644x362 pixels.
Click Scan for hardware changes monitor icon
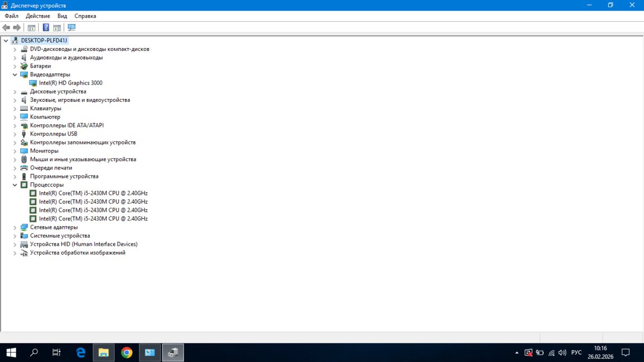coord(71,27)
